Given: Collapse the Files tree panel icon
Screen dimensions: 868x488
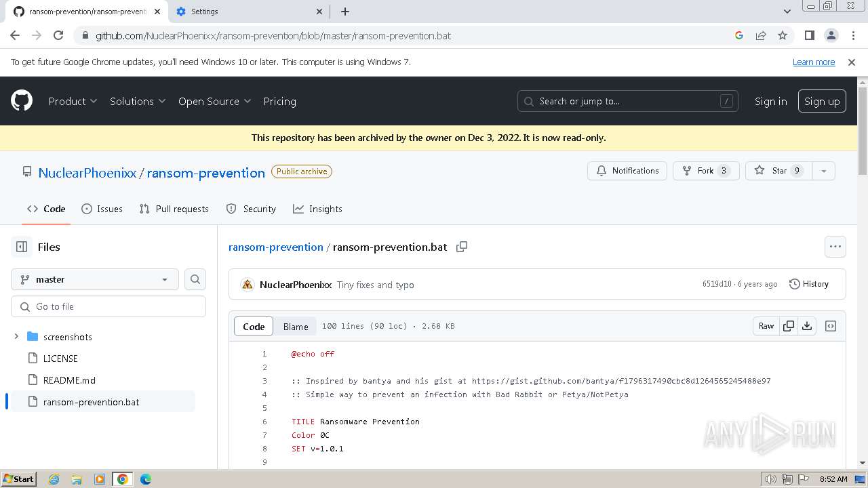Looking at the screenshot, I should tap(22, 247).
